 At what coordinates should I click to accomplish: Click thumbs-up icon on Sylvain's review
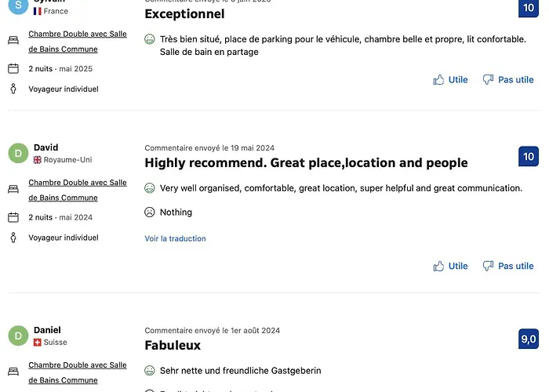(438, 80)
